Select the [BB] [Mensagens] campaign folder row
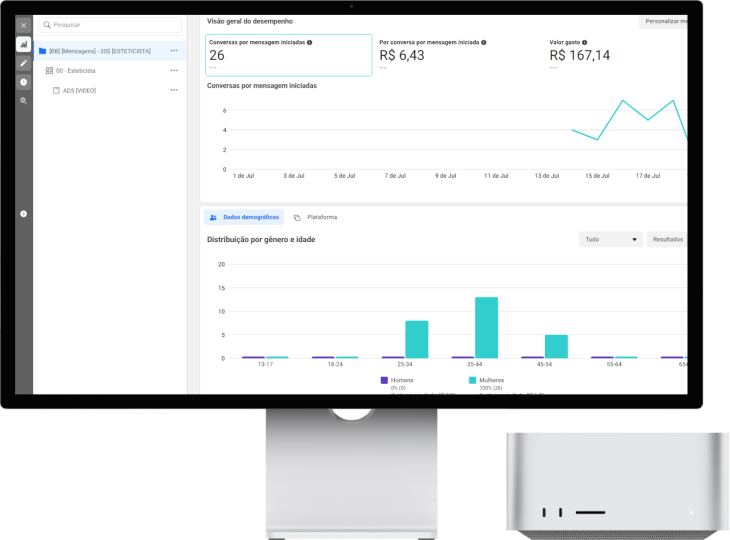730x540 pixels. [110, 51]
